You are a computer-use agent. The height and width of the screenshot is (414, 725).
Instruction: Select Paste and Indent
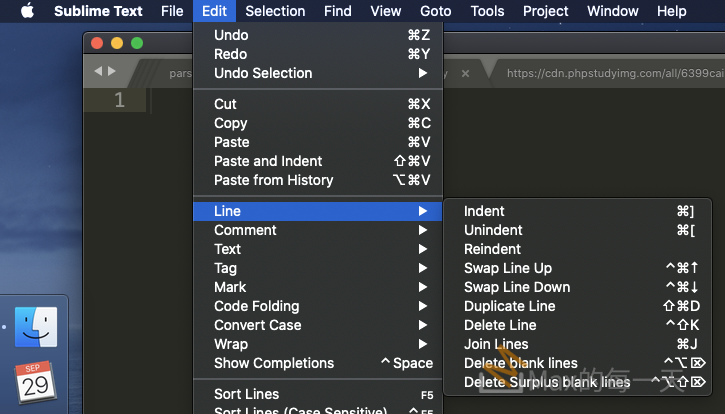click(x=268, y=161)
